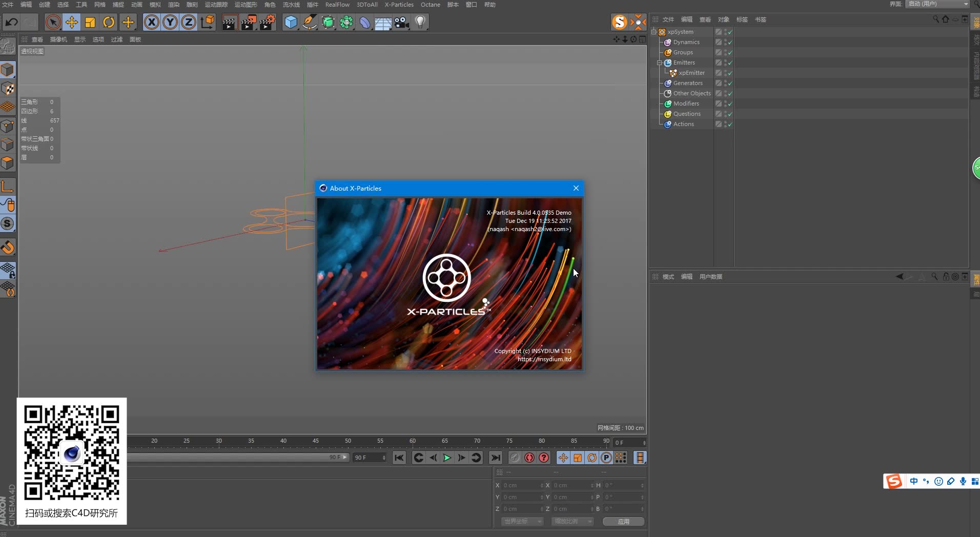The width and height of the screenshot is (980, 537).
Task: Toggle Autokeying button
Action: [x=529, y=458]
